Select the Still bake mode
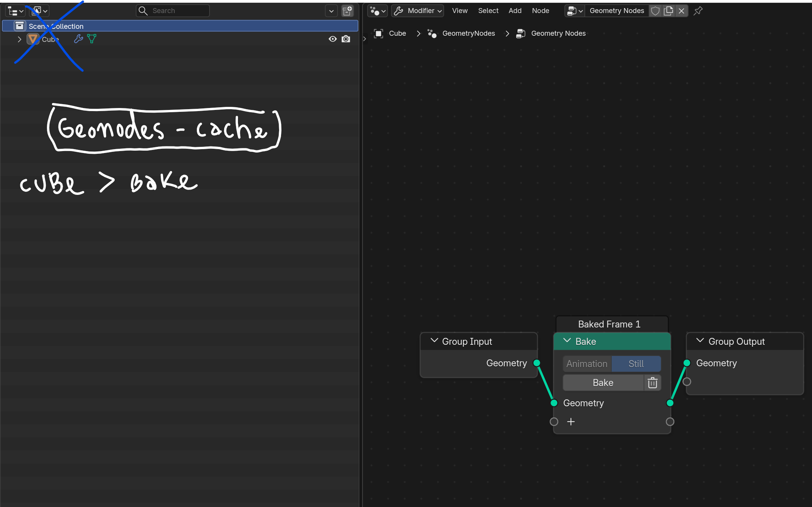The image size is (812, 507). point(636,364)
